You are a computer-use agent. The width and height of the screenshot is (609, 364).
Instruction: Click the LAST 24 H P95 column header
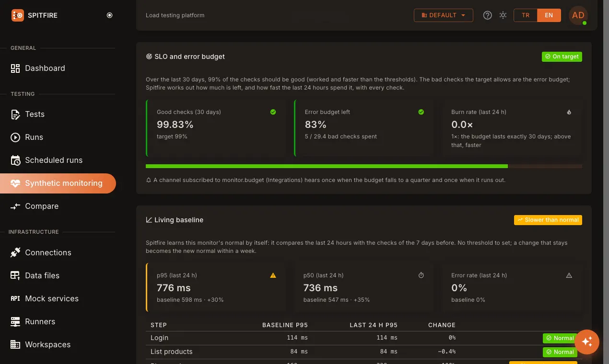pos(374,325)
